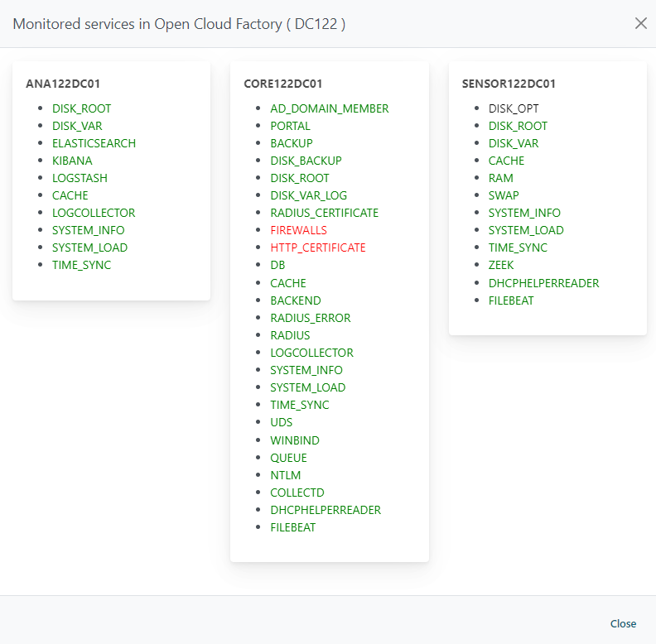
Task: Click the Close button at the bottom
Action: [623, 623]
